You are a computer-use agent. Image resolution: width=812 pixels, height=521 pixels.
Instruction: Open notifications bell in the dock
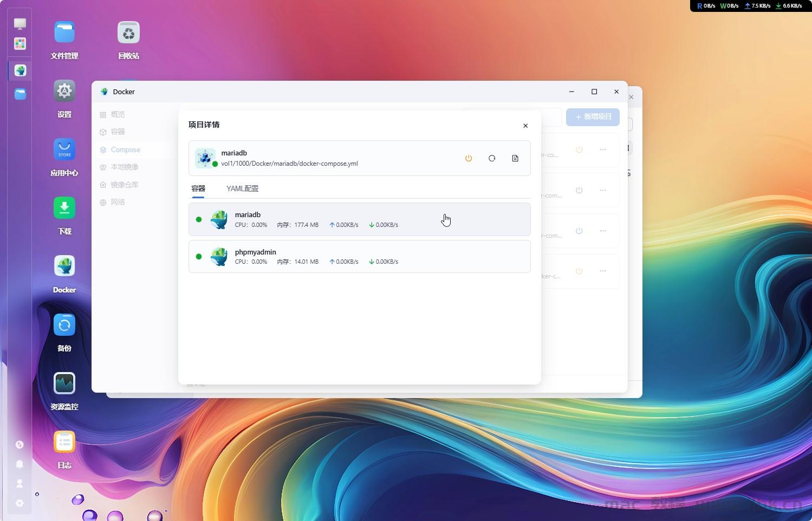click(x=20, y=464)
